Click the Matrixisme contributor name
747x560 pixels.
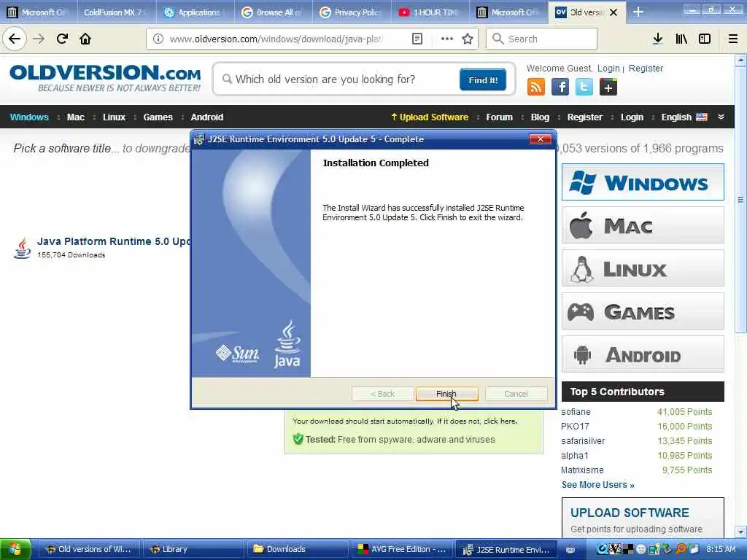[582, 470]
